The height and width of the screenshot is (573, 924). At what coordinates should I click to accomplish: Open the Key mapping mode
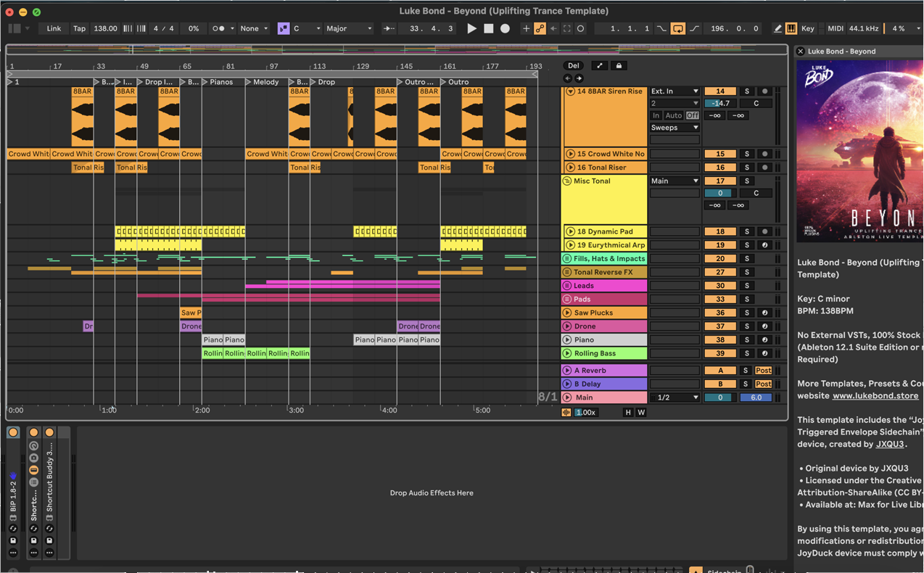coord(807,28)
